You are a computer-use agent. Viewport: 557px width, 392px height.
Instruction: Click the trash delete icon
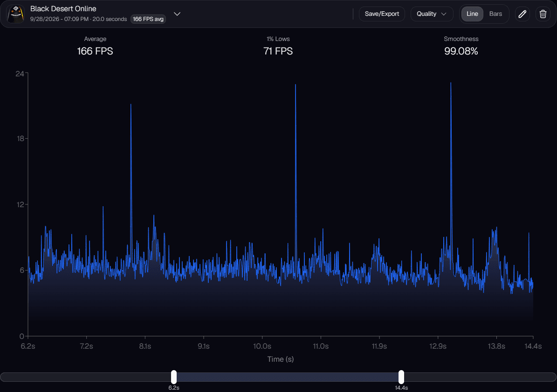click(543, 14)
